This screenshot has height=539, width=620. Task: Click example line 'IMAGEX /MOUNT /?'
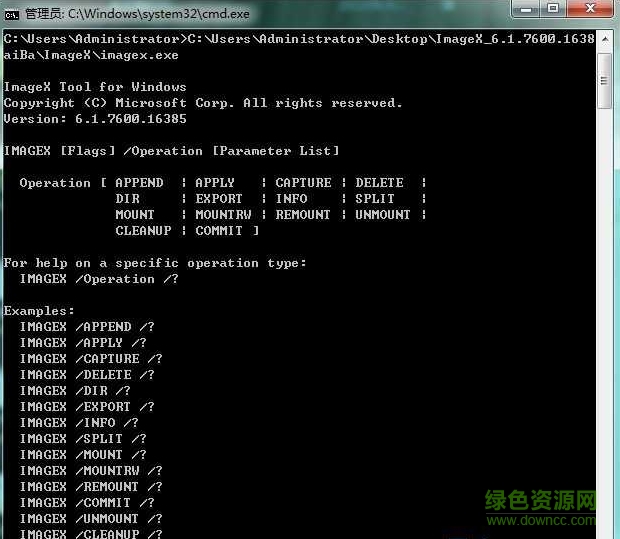pyautogui.click(x=83, y=455)
